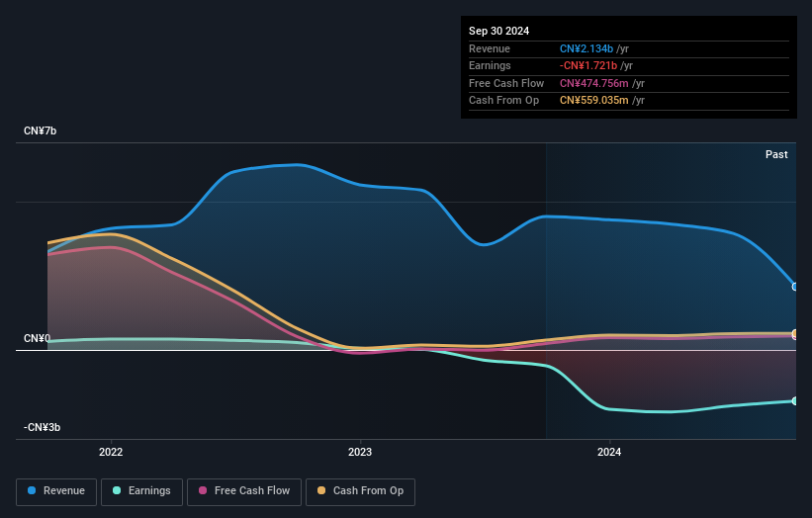812x518 pixels.
Task: Click the Free Cash Flow label in tooltip
Action: click(x=506, y=83)
